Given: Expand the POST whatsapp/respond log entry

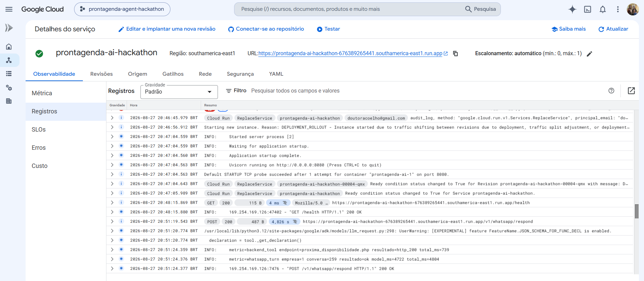Looking at the screenshot, I should point(112,221).
